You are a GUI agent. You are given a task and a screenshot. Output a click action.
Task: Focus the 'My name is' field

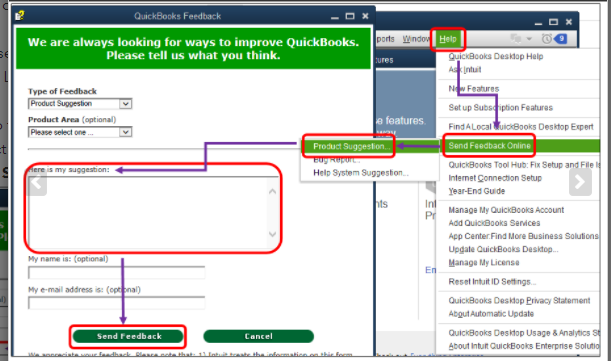point(117,273)
